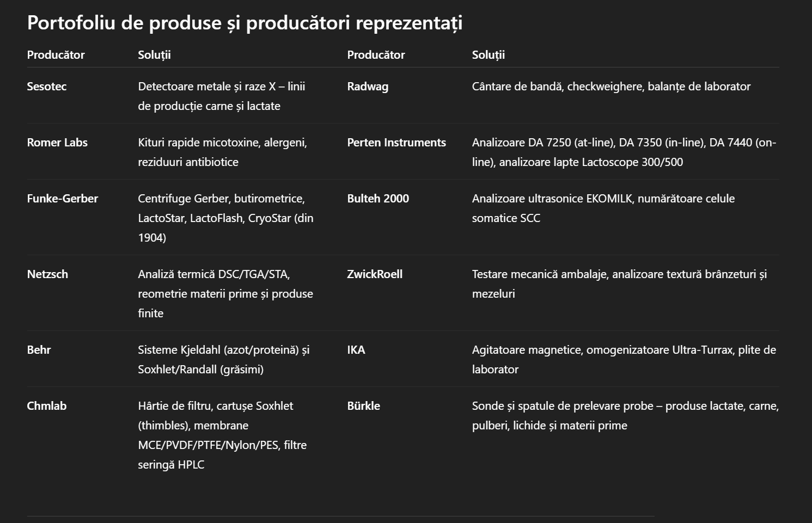Click the second "Soluții" column header
This screenshot has width=812, height=523.
pos(488,55)
